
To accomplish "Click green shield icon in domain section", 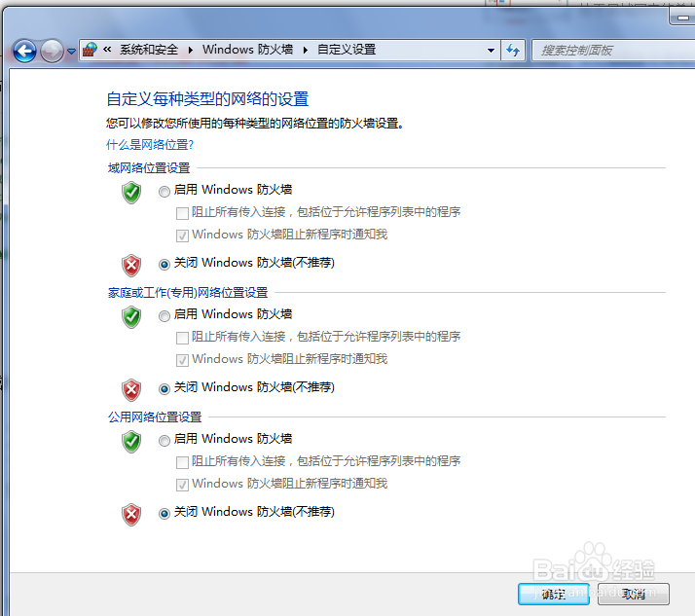I will [x=131, y=193].
